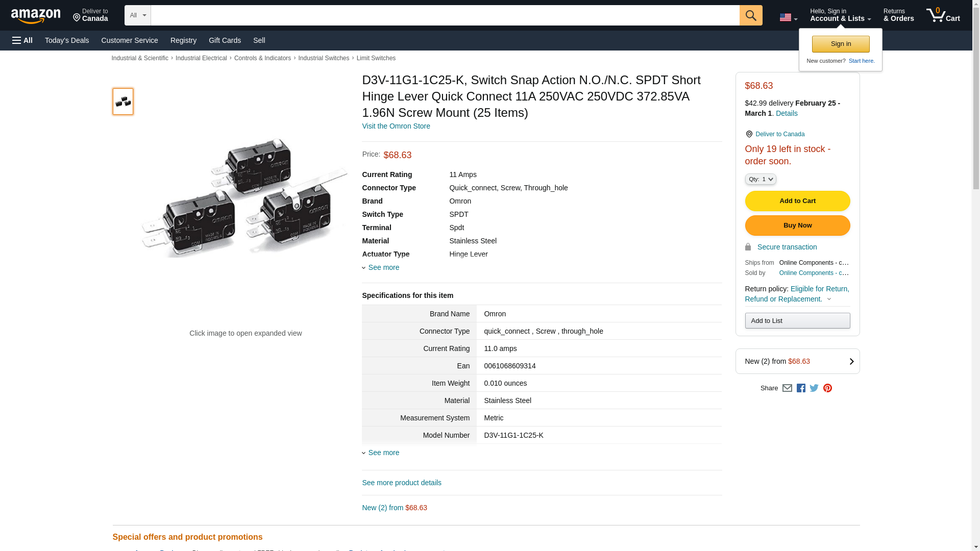This screenshot has height=551, width=980.
Task: Click the Add to Cart button
Action: coord(797,201)
